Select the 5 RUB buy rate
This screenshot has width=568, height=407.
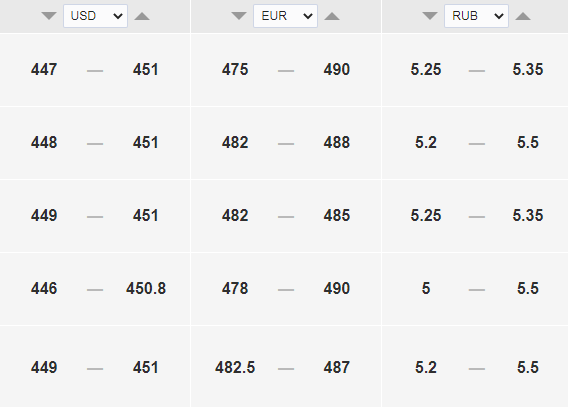point(426,289)
